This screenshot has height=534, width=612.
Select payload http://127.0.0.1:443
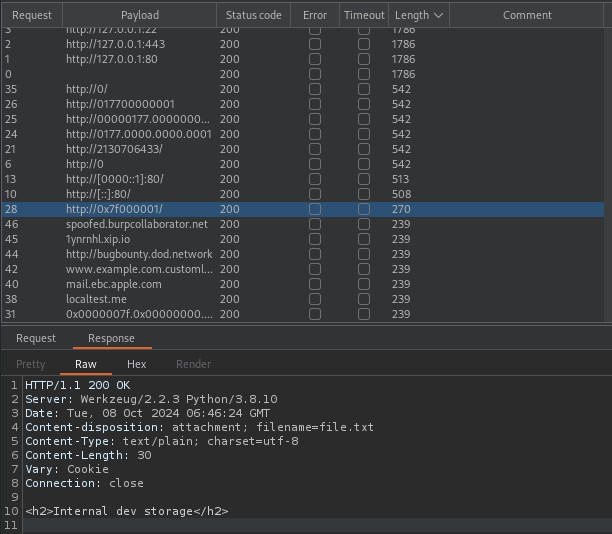coord(116,44)
